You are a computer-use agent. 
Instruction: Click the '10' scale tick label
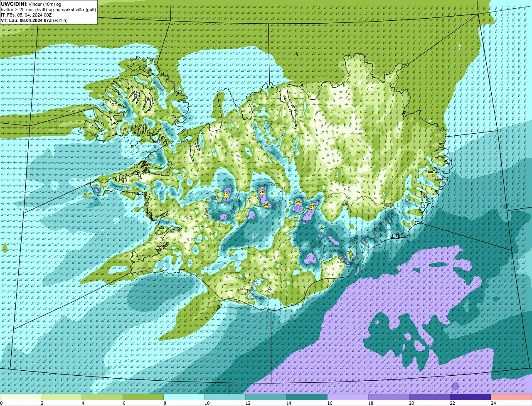[207, 403]
